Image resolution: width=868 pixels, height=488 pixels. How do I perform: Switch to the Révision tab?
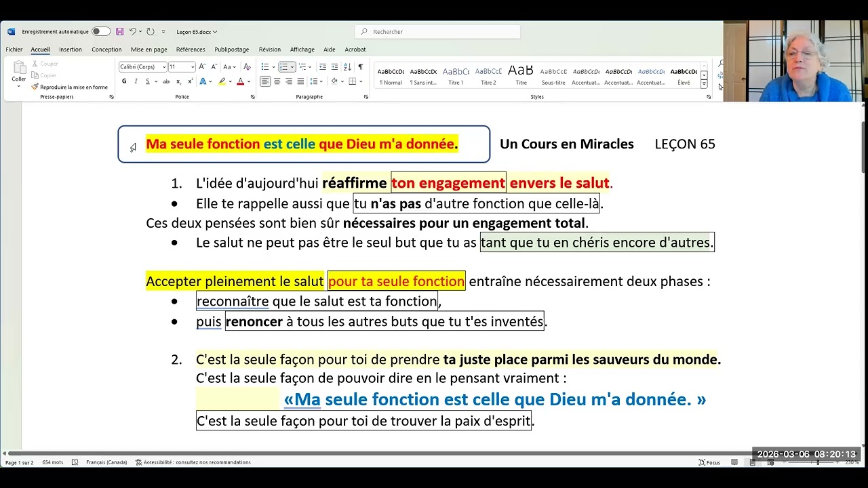click(x=270, y=49)
